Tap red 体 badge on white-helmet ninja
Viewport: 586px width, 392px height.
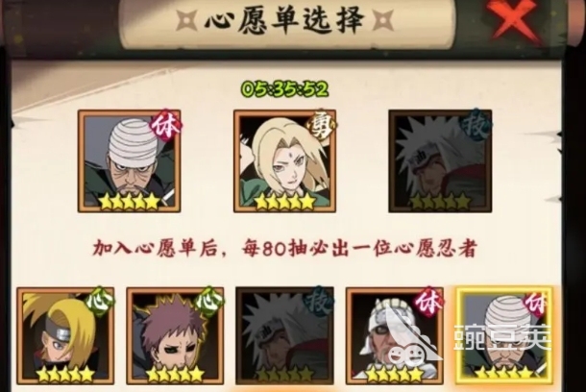pyautogui.click(x=428, y=302)
